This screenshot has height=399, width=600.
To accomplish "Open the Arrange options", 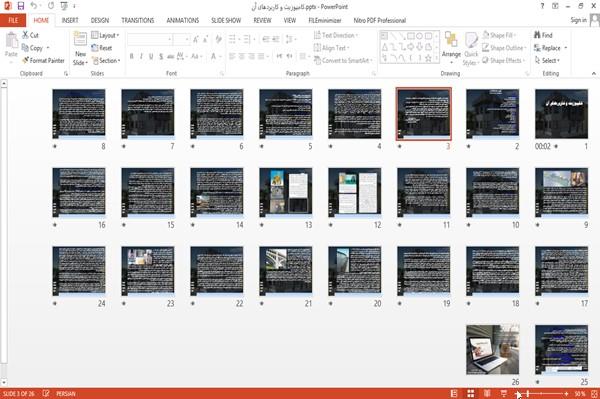I will pyautogui.click(x=451, y=48).
